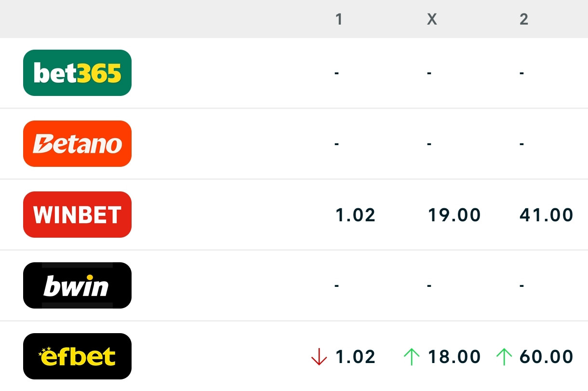Pick efbet home odds 1.02

click(355, 357)
